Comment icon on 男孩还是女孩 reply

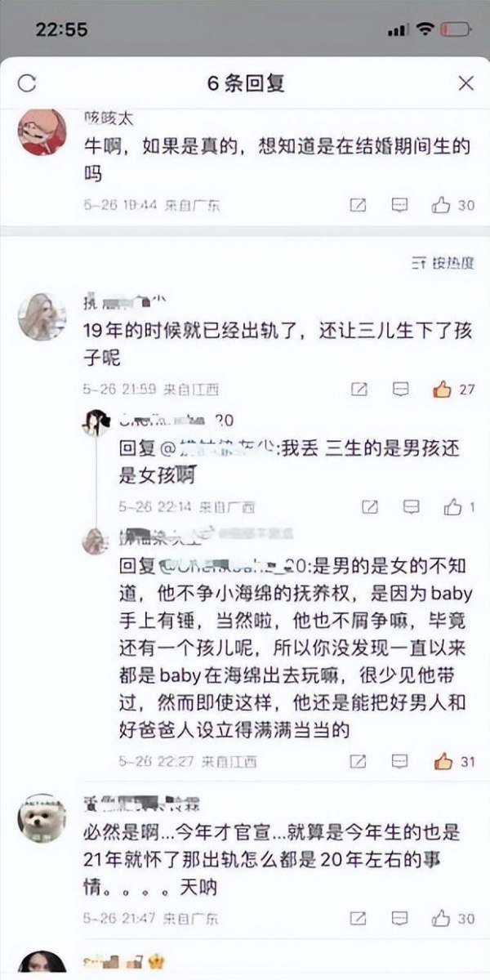412,507
